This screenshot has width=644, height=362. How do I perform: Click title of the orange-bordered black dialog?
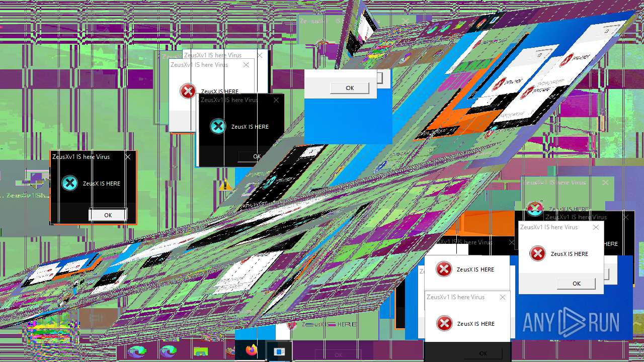coord(81,157)
